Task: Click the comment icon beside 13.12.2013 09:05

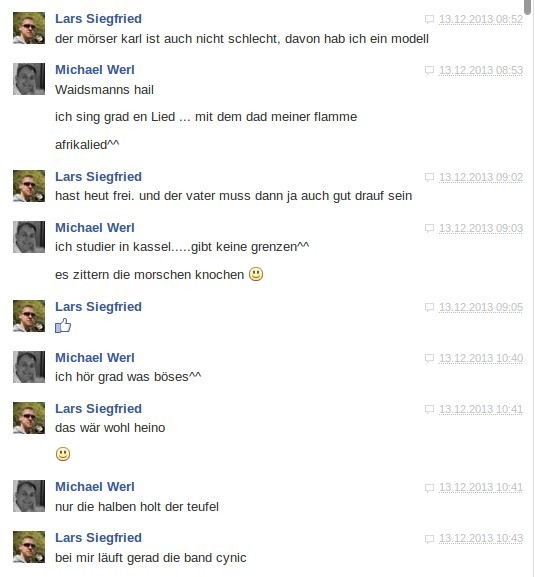Action: 429,307
